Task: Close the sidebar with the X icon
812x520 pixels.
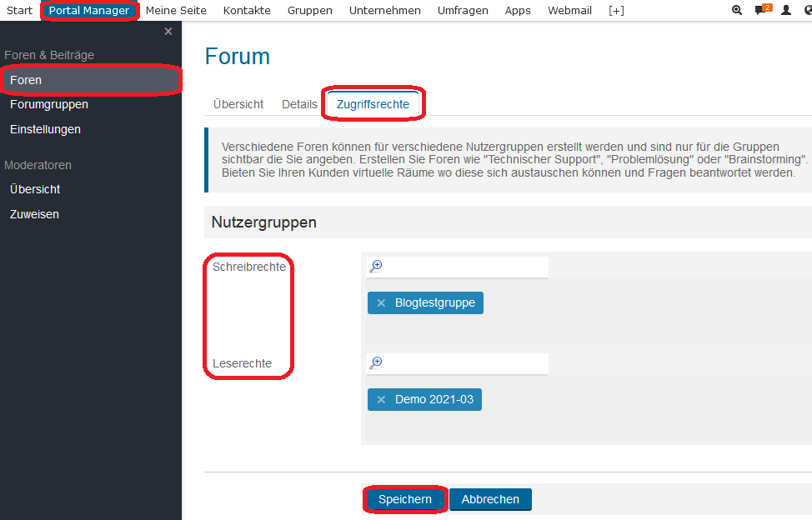Action: [x=168, y=32]
